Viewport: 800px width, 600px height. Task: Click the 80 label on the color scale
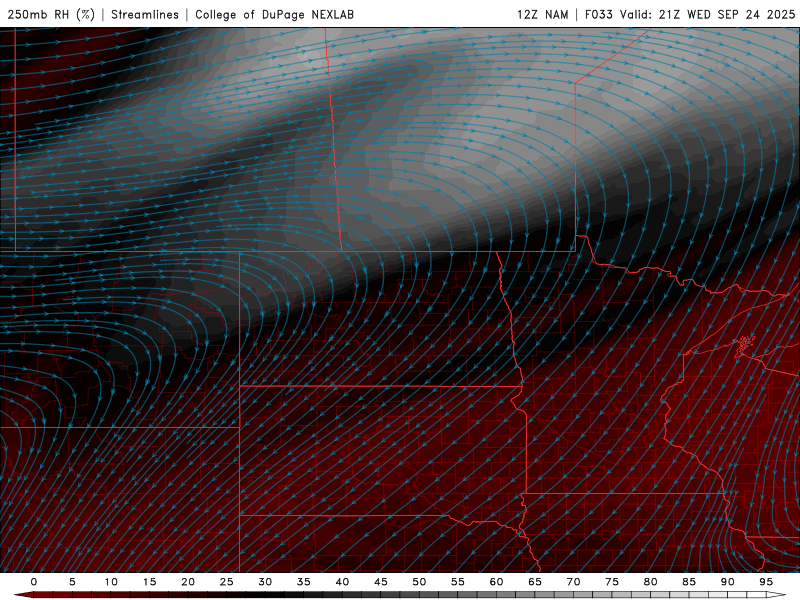pyautogui.click(x=650, y=582)
